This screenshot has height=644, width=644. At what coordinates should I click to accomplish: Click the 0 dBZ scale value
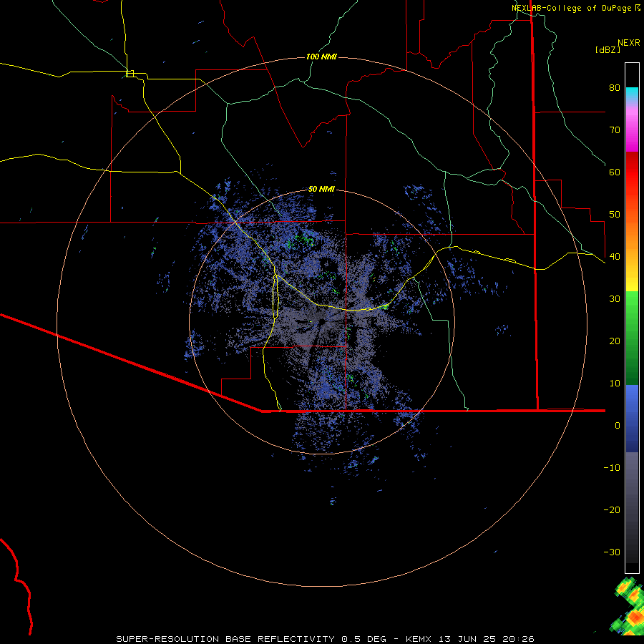click(x=618, y=426)
